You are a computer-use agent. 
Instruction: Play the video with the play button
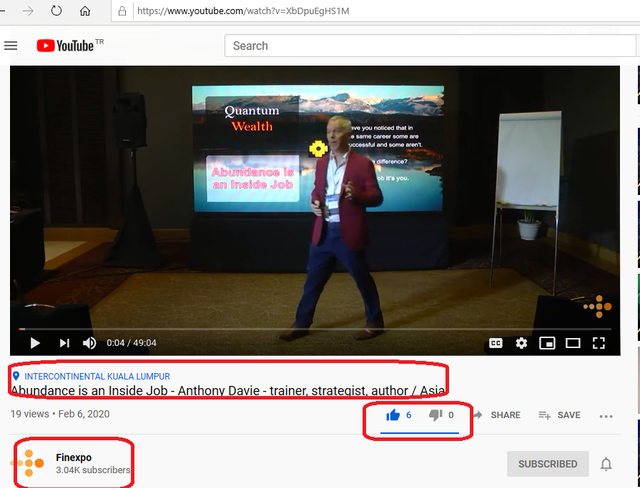click(35, 343)
